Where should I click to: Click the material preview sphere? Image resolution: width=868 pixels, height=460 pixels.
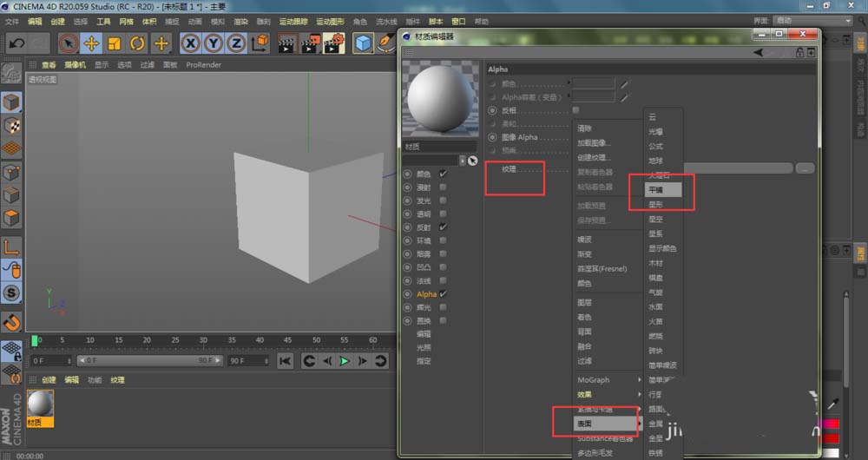[x=440, y=99]
